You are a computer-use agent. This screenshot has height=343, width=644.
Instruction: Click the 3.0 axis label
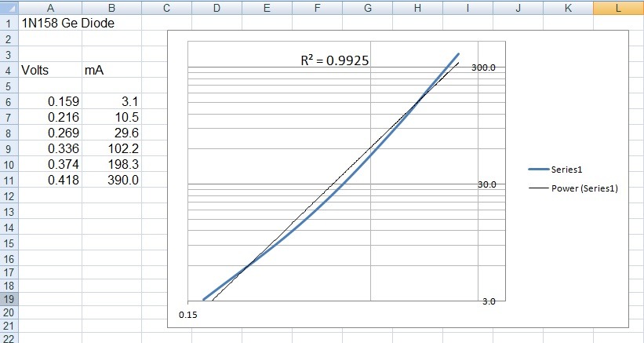coord(489,301)
